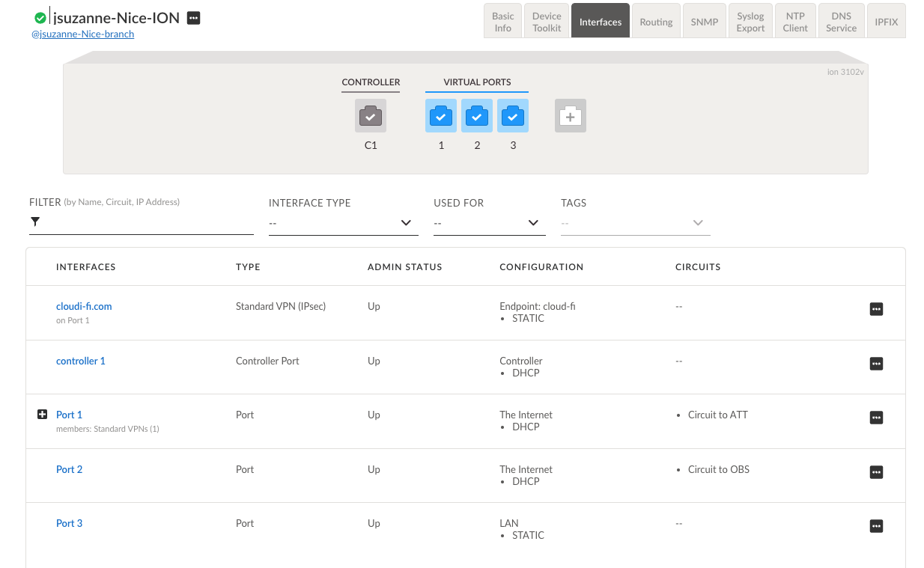Toggle virtual port 2 selection
The height and width of the screenshot is (568, 924).
point(477,115)
